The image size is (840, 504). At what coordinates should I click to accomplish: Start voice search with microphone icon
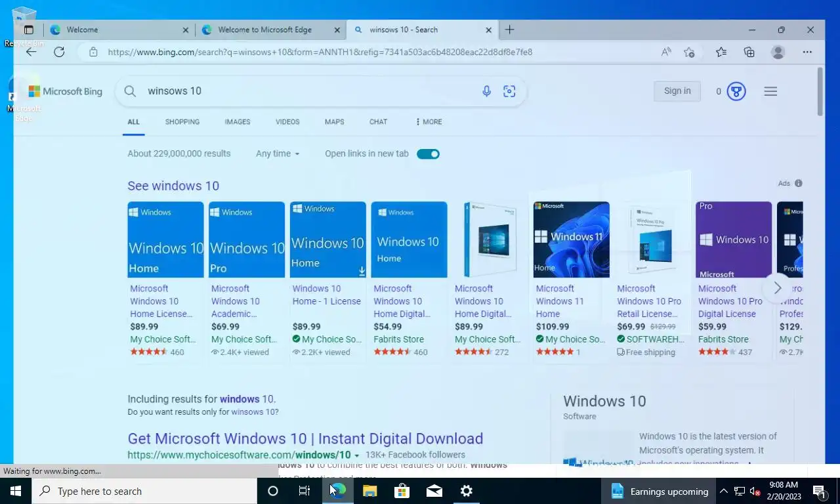click(486, 91)
